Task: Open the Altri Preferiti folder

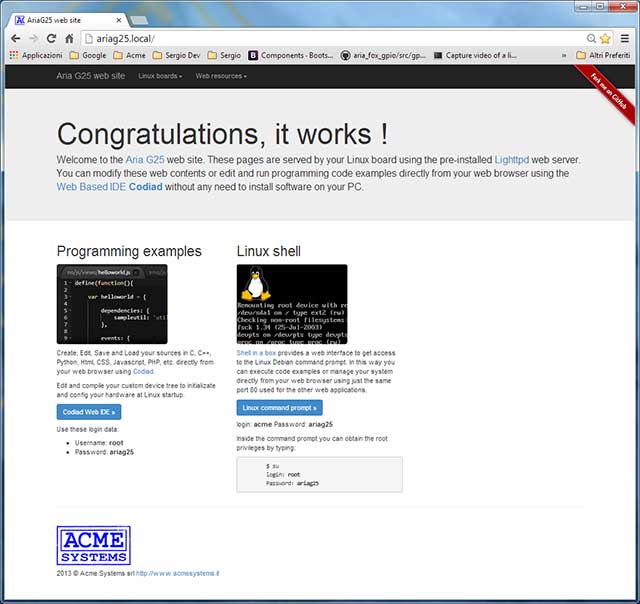Action: click(603, 55)
